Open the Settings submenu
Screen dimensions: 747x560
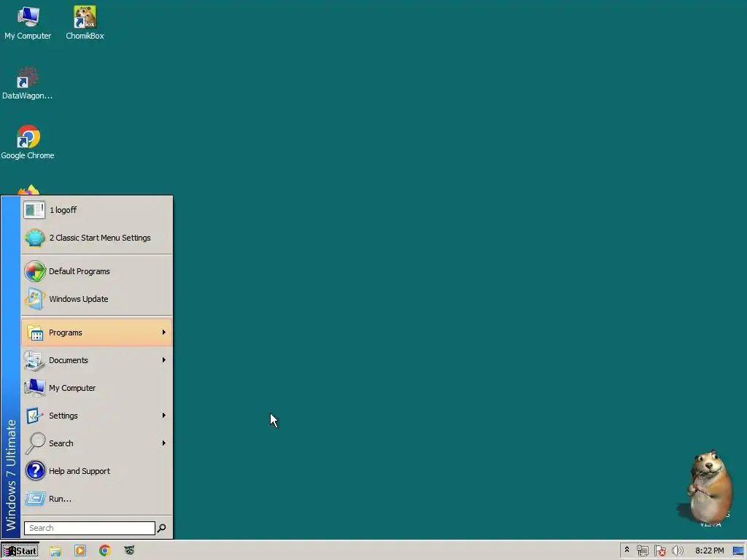(97, 415)
